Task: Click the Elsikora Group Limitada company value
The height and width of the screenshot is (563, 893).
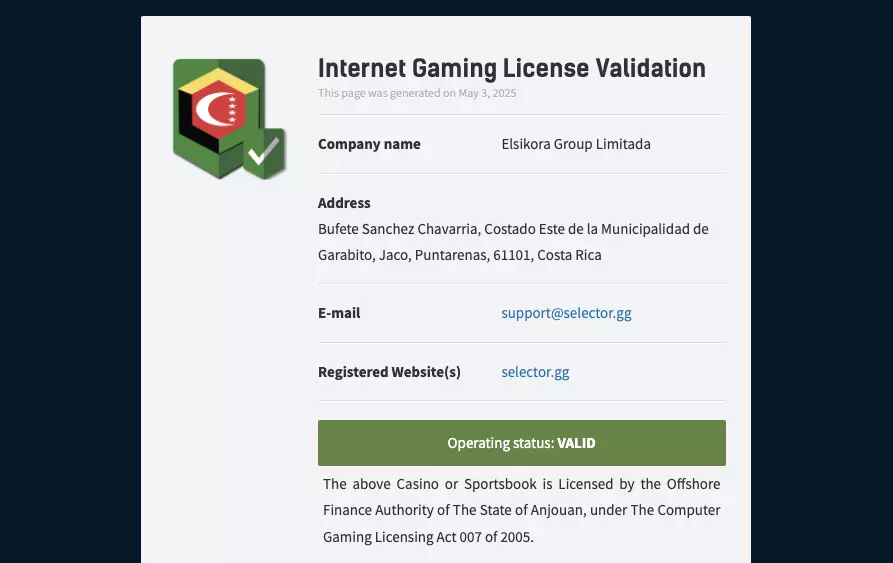Action: click(576, 144)
